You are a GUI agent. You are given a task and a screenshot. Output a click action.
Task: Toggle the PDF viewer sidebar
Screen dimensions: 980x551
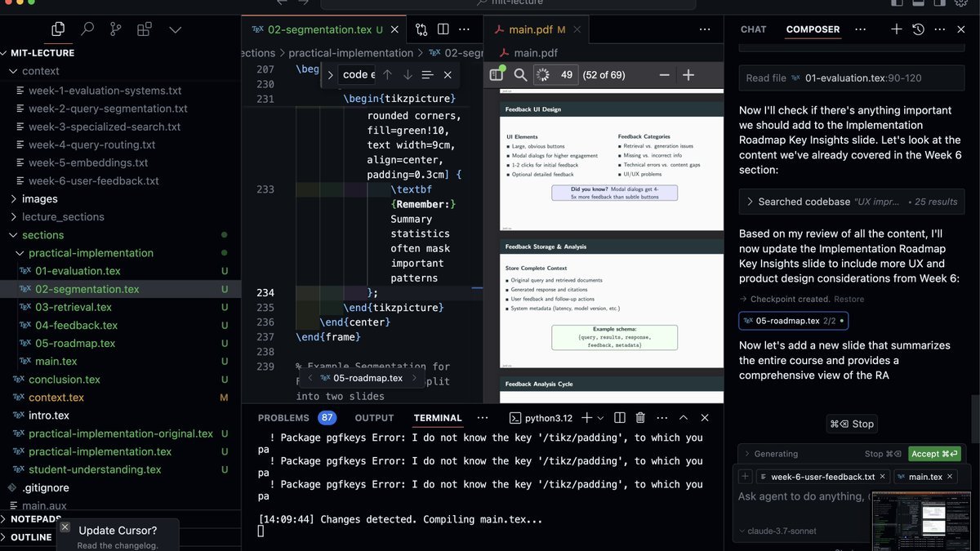click(x=496, y=75)
